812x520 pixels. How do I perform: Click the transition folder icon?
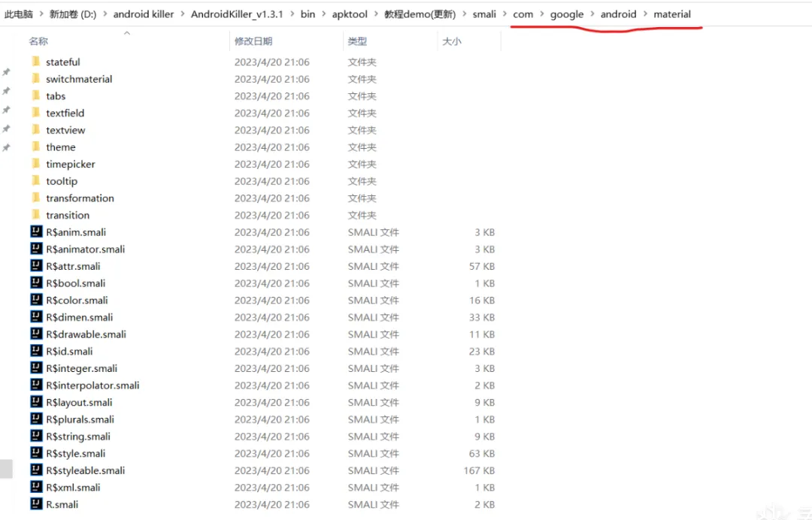(36, 215)
